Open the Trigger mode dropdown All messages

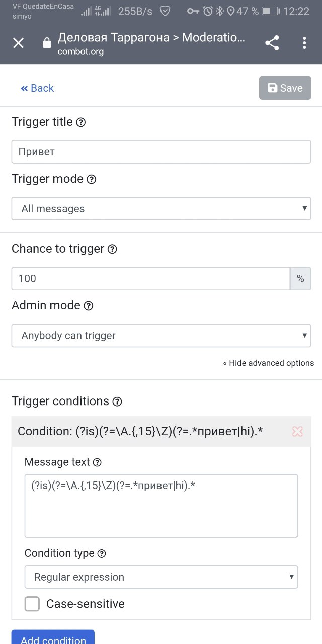tap(161, 208)
